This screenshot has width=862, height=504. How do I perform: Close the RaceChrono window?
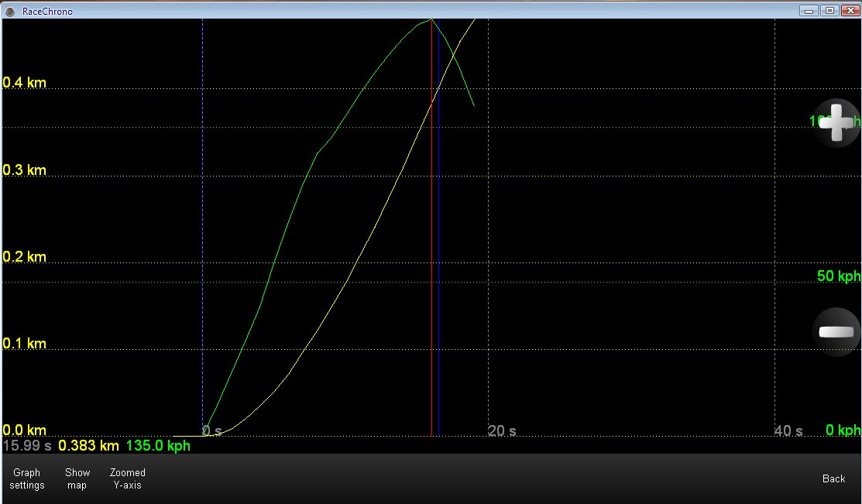point(848,11)
